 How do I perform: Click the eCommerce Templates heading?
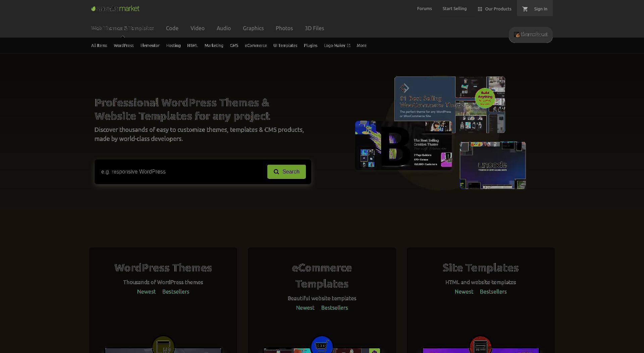(x=322, y=276)
